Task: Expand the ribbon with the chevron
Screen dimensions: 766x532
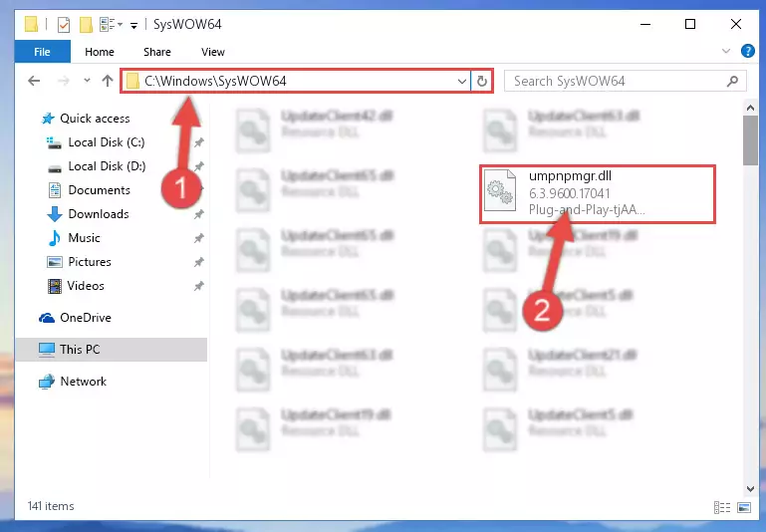Action: pyautogui.click(x=726, y=51)
